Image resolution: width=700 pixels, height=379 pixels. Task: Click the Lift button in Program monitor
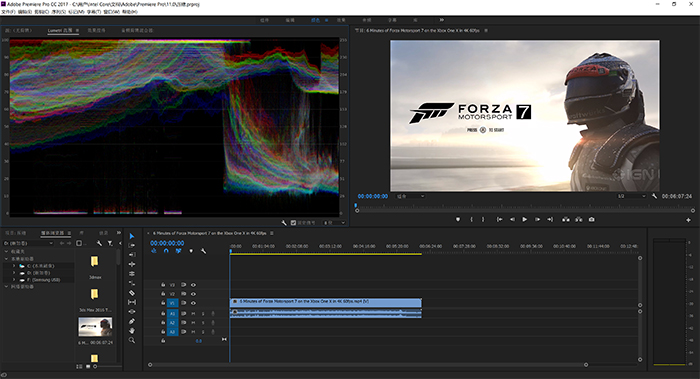[x=566, y=219]
